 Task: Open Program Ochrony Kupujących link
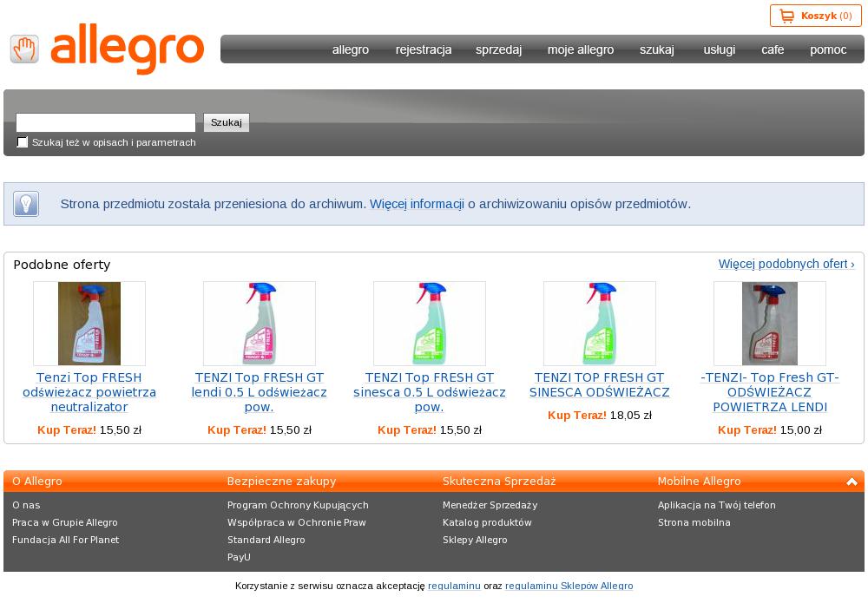pyautogui.click(x=298, y=505)
